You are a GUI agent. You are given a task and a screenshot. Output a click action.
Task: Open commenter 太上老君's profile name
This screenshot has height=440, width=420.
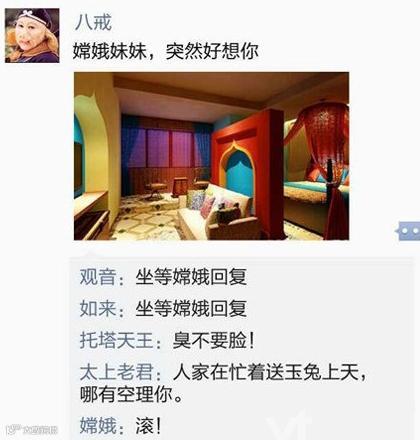[x=116, y=372]
